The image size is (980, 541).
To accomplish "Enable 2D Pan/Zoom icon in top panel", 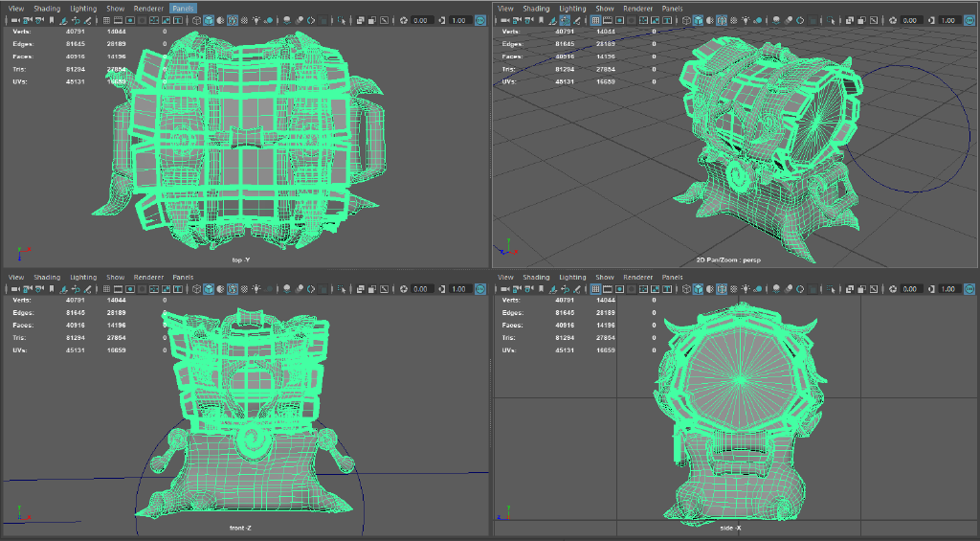I will coord(76,20).
